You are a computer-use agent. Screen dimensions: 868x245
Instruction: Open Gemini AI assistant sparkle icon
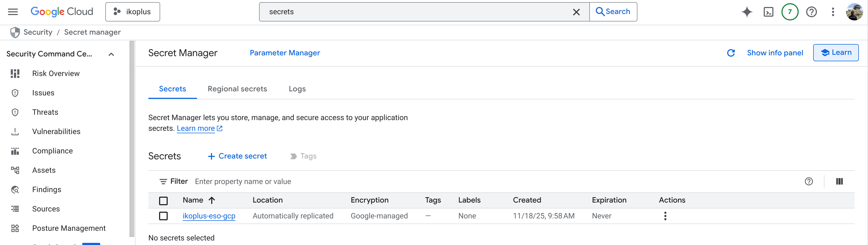click(747, 12)
